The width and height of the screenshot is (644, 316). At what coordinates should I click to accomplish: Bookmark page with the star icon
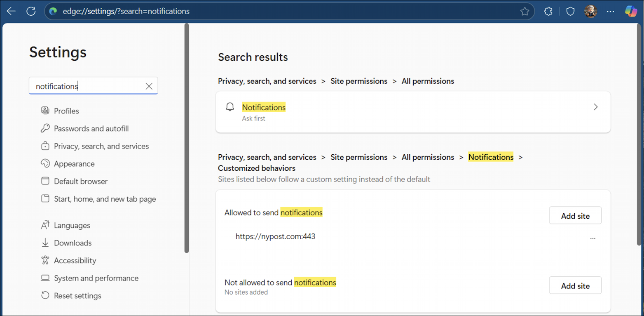[525, 12]
